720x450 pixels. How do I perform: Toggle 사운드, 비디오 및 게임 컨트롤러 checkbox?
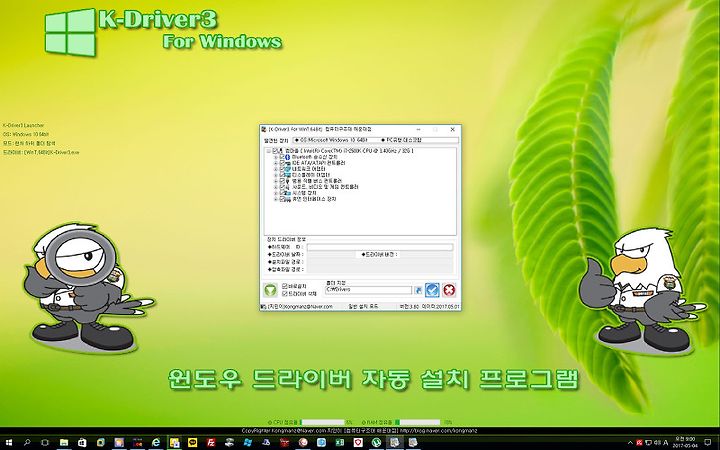point(282,187)
